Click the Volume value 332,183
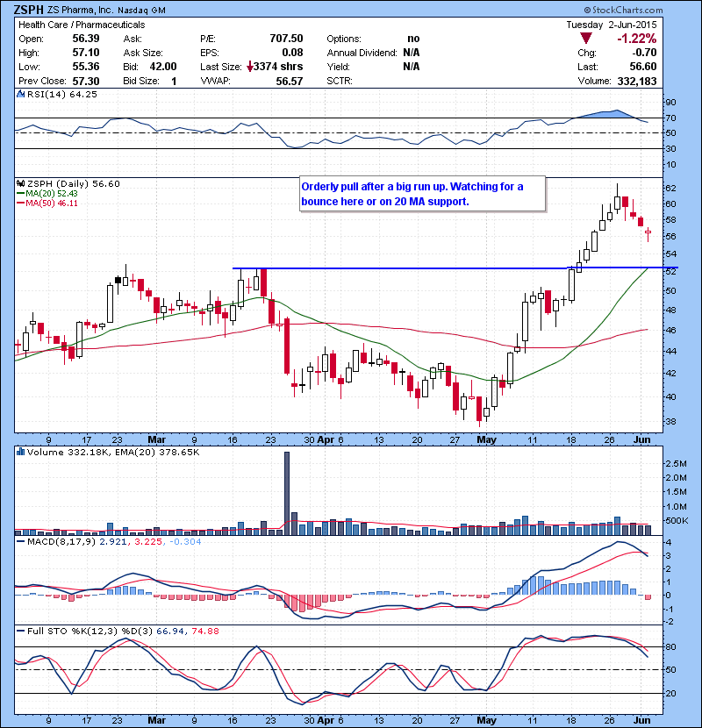 coord(637,82)
